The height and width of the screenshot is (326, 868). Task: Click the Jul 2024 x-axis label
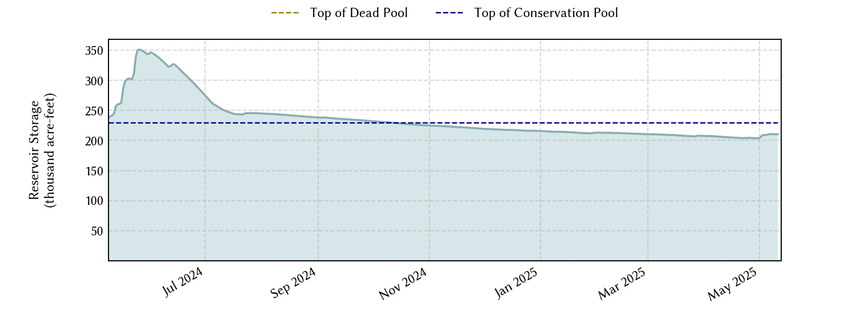pyautogui.click(x=183, y=283)
